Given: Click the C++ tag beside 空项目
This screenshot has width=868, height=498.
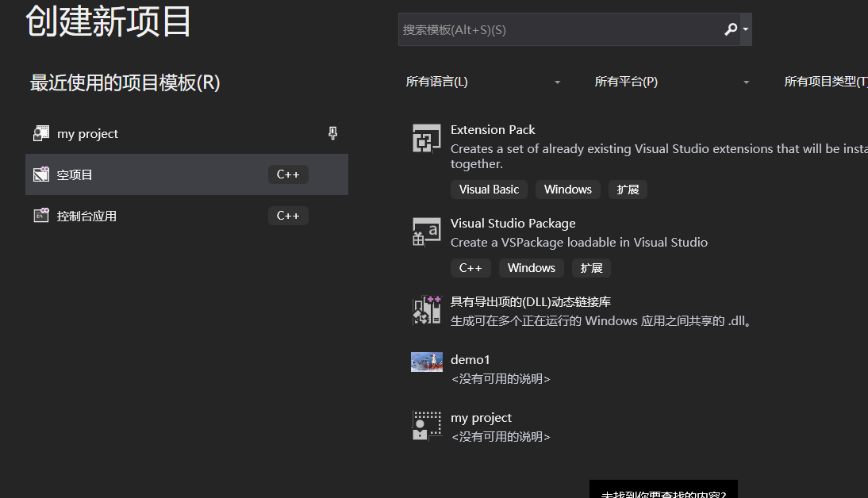Looking at the screenshot, I should 288,174.
